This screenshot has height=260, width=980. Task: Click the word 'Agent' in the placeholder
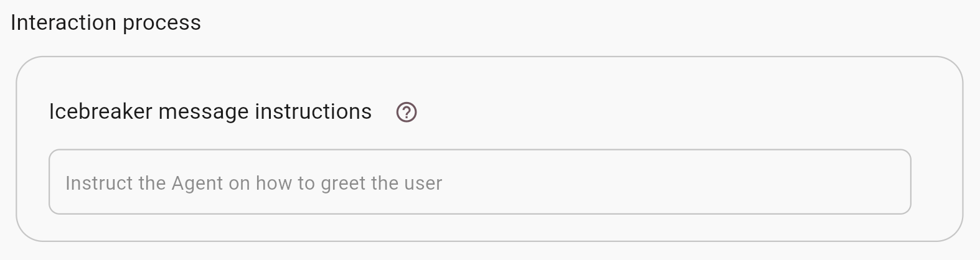(x=197, y=183)
